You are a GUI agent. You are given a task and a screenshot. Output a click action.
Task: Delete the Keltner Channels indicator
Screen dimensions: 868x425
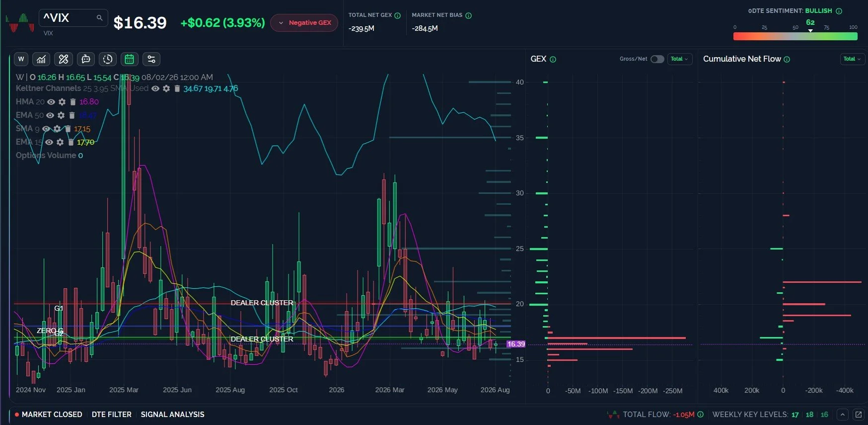(x=176, y=88)
